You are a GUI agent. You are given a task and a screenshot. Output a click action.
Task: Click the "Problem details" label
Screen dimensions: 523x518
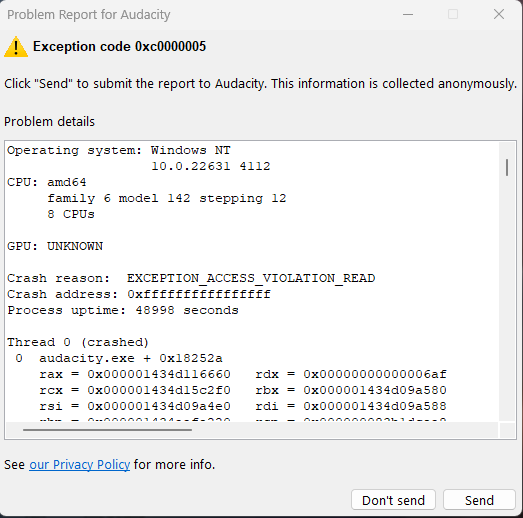(x=49, y=122)
